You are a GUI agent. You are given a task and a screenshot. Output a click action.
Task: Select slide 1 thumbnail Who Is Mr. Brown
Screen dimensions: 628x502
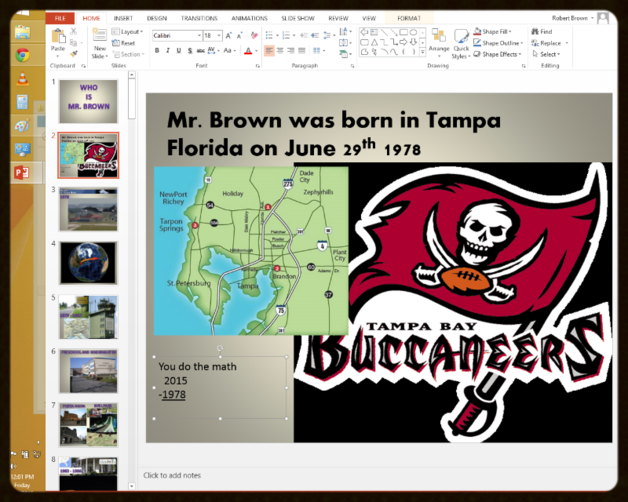coord(89,101)
